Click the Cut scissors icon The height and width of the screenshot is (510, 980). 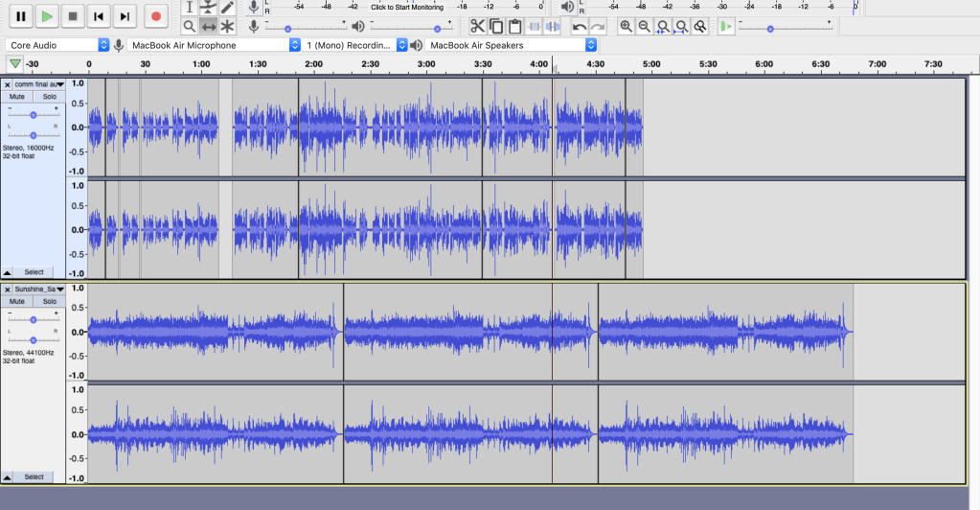(x=477, y=27)
